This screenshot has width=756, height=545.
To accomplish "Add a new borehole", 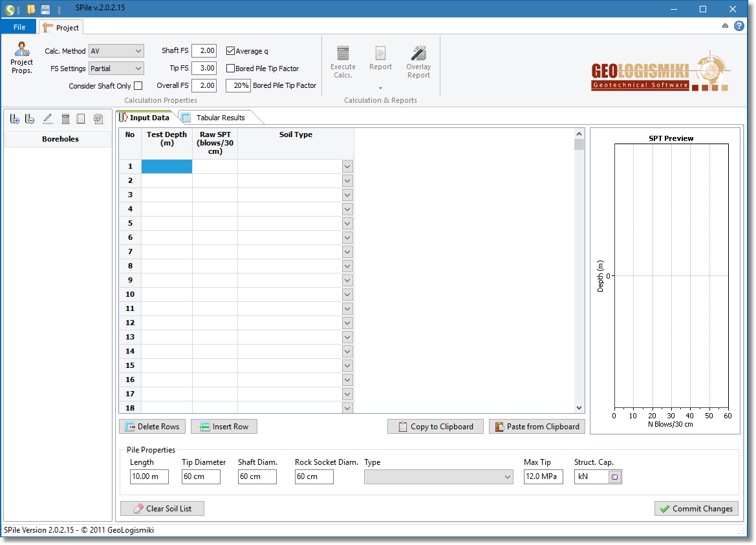I will (x=14, y=119).
